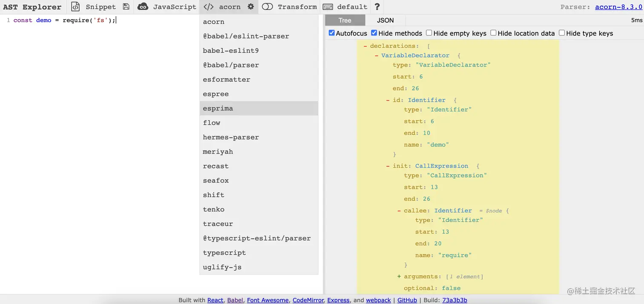Open the acorn parser dropdown

pos(230,7)
